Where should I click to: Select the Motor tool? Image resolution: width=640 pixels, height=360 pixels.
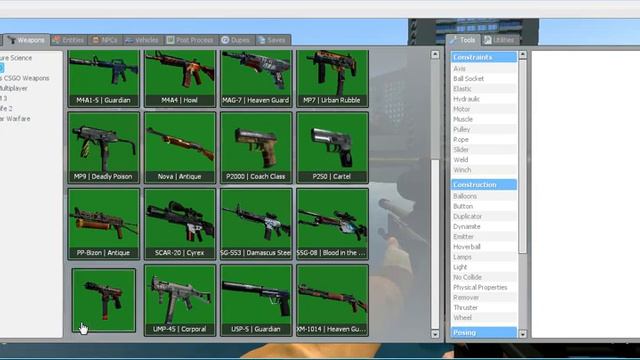coord(484,109)
